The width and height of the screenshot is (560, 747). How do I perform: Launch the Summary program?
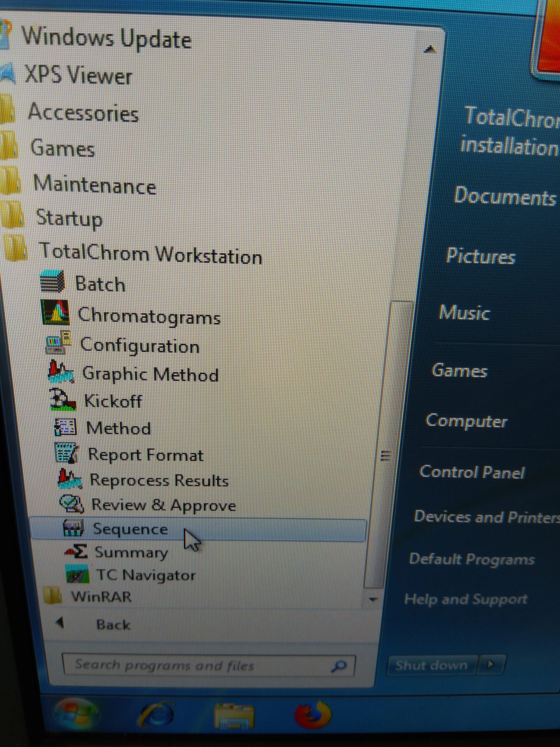131,552
